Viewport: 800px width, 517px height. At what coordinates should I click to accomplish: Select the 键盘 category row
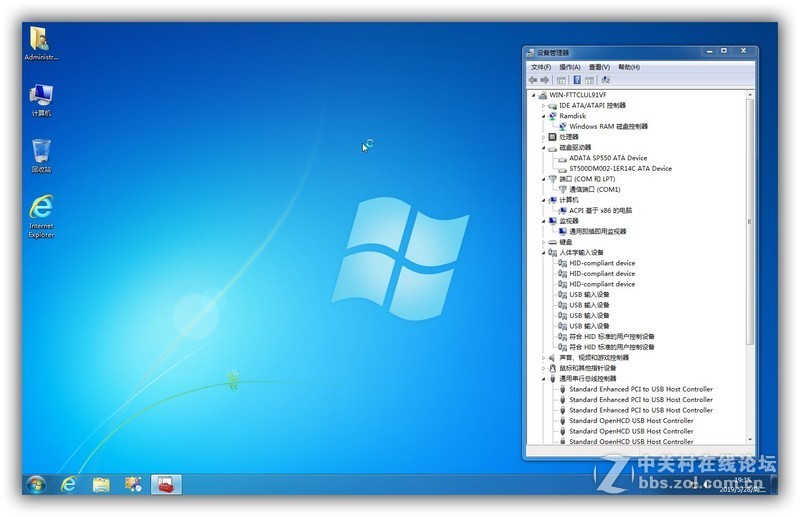tap(566, 242)
